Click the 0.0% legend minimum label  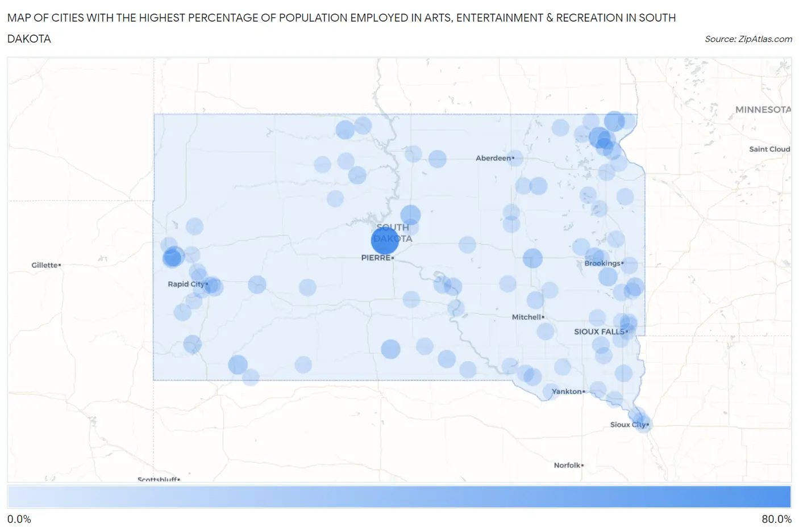point(19,520)
